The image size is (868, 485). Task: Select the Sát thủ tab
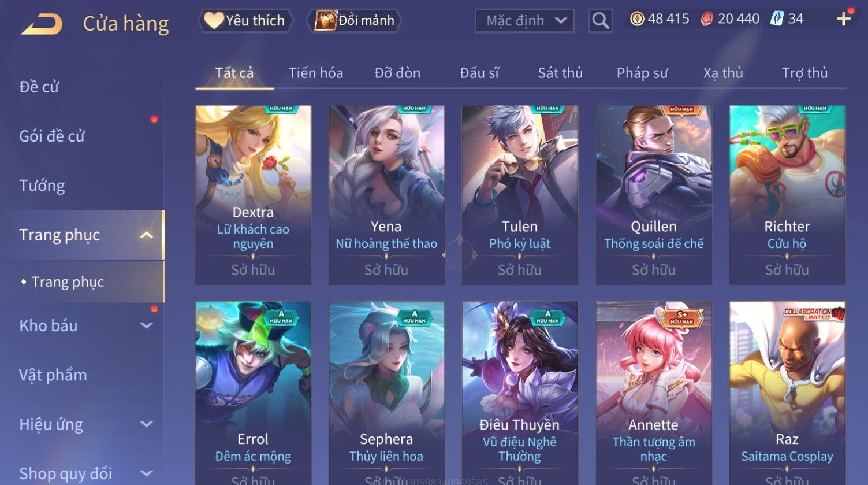(560, 73)
